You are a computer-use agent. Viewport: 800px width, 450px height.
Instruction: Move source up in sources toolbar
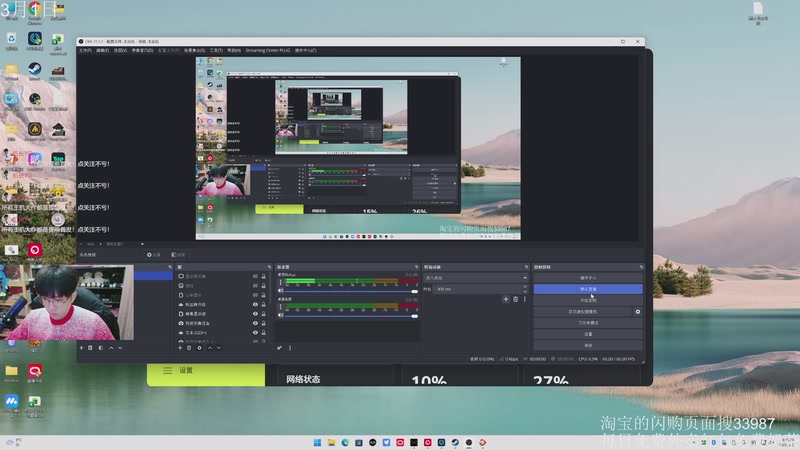(210, 348)
